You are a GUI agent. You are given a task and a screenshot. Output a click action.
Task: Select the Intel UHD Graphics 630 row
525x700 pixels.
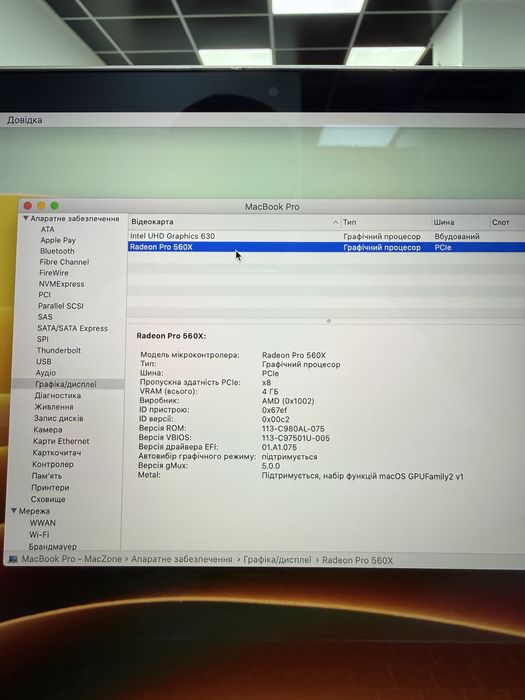pyautogui.click(x=326, y=236)
